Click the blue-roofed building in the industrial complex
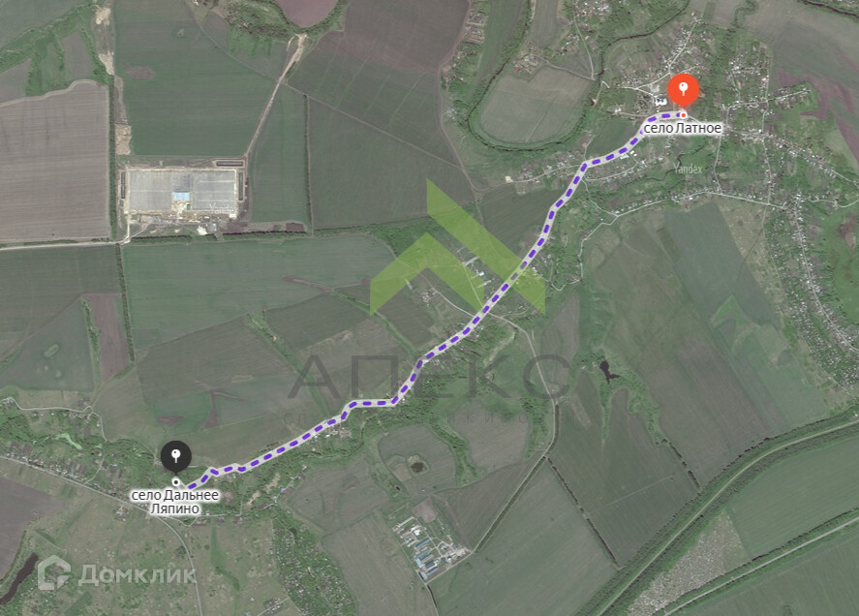 pos(182,197)
